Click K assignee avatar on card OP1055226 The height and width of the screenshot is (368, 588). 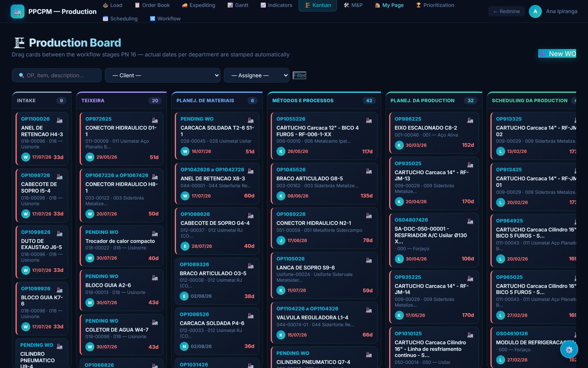(x=281, y=151)
